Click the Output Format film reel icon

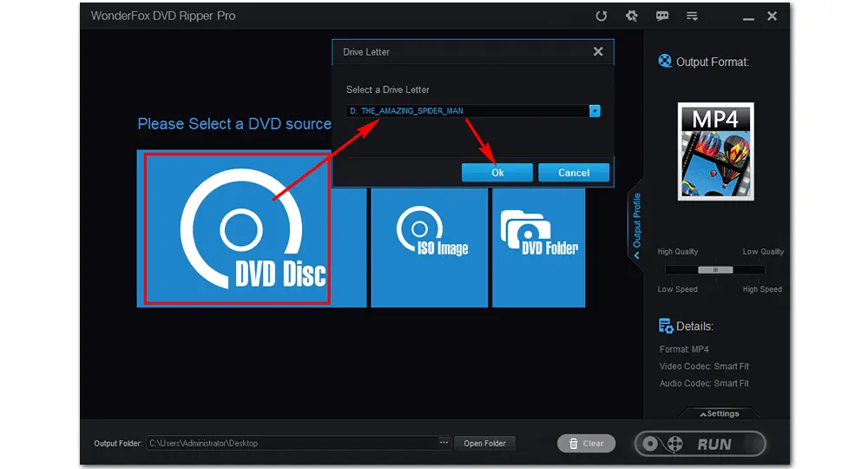pyautogui.click(x=665, y=61)
